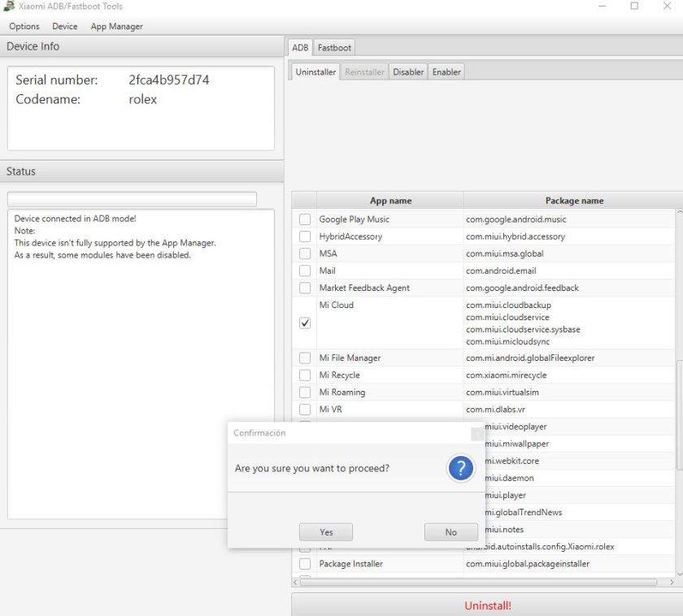Close the Confirmación dialog with X
Screen dimensions: 683x616
tap(477, 433)
